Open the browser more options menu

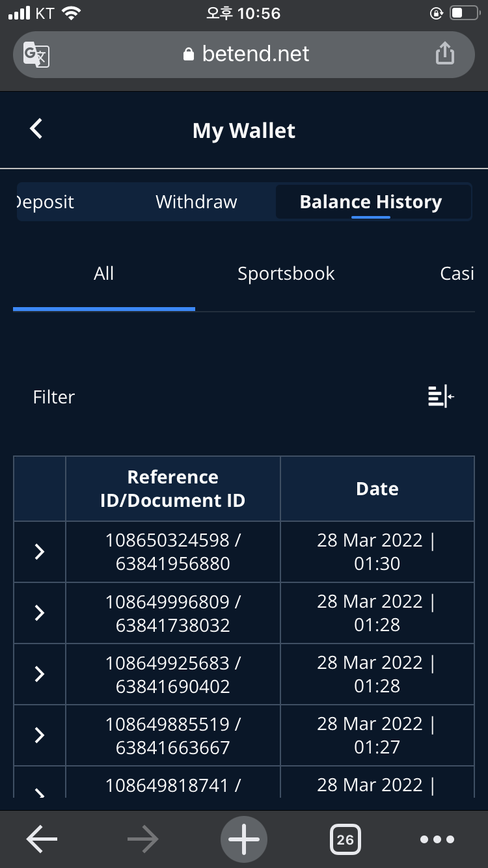[437, 839]
